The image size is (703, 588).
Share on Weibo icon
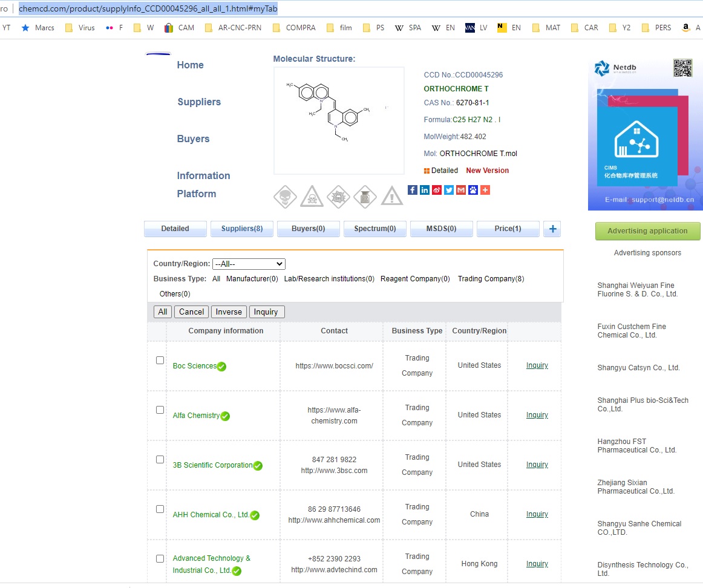(437, 190)
